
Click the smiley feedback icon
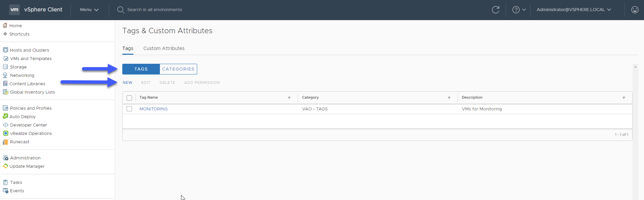click(635, 10)
